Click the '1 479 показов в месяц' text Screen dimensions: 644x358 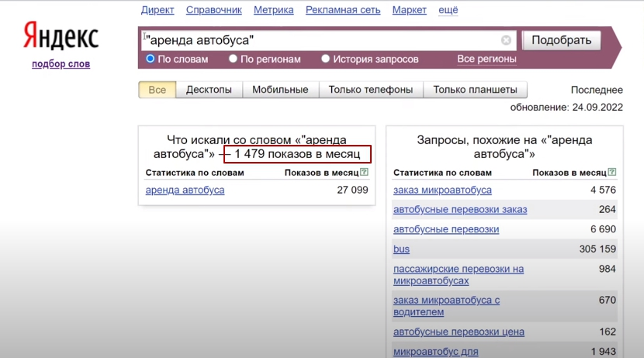coord(297,153)
